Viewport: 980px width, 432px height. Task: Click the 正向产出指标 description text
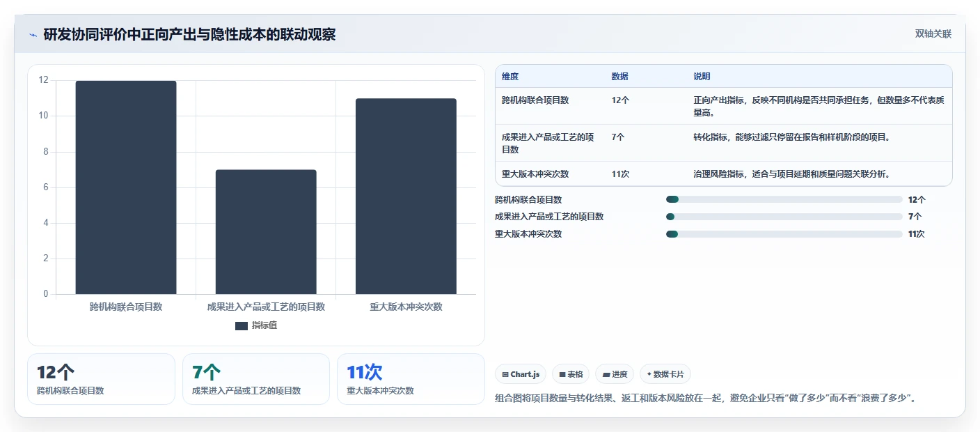(x=819, y=106)
